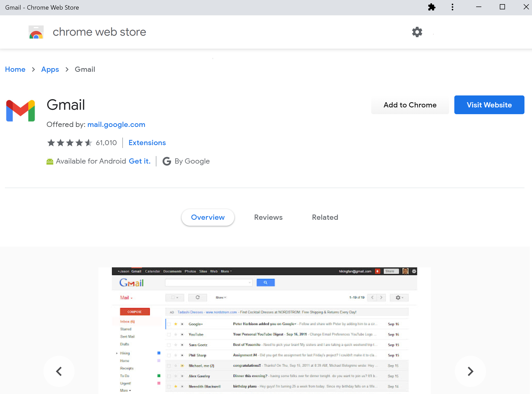
Task: Navigate to the Apps breadcrumb
Action: pos(50,69)
